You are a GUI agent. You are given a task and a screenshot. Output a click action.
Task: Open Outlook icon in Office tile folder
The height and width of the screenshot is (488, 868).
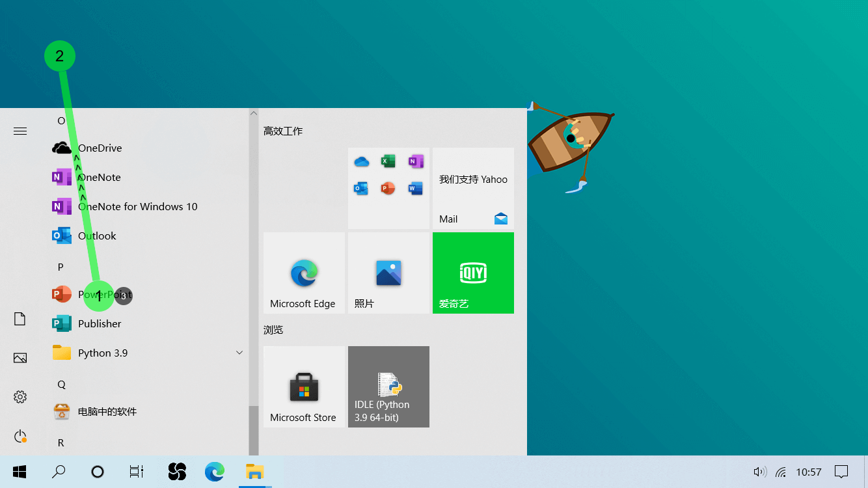pyautogui.click(x=362, y=188)
